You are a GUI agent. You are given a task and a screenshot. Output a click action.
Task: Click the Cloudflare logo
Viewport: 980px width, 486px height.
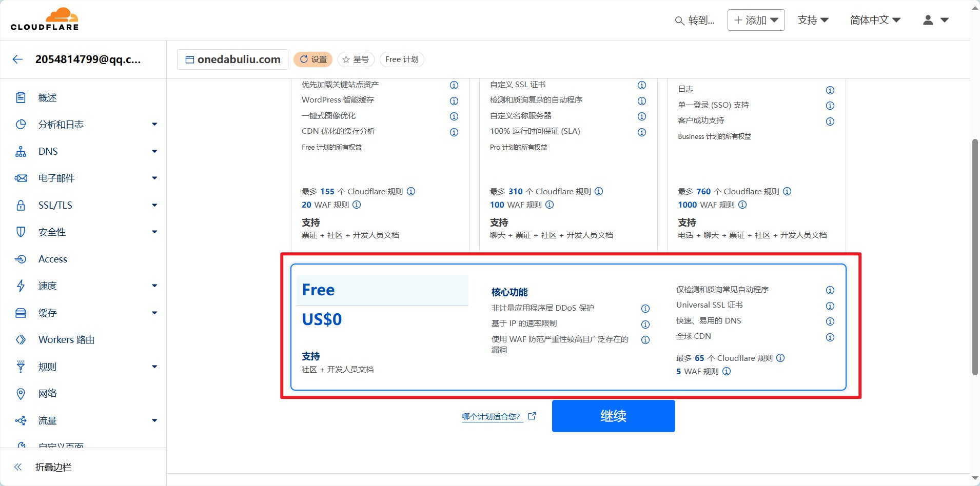tap(45, 19)
